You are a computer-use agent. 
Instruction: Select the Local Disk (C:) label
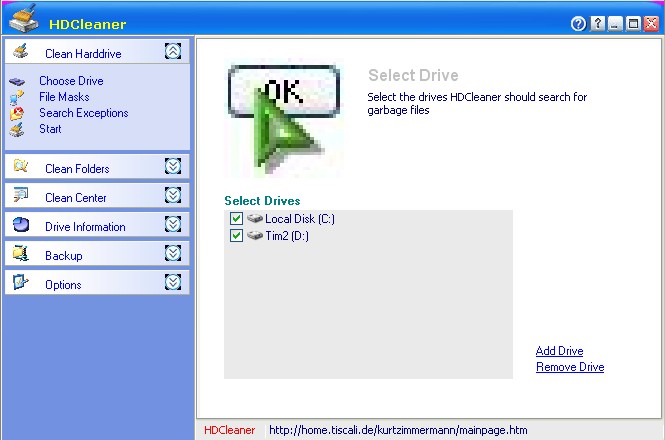(300, 219)
